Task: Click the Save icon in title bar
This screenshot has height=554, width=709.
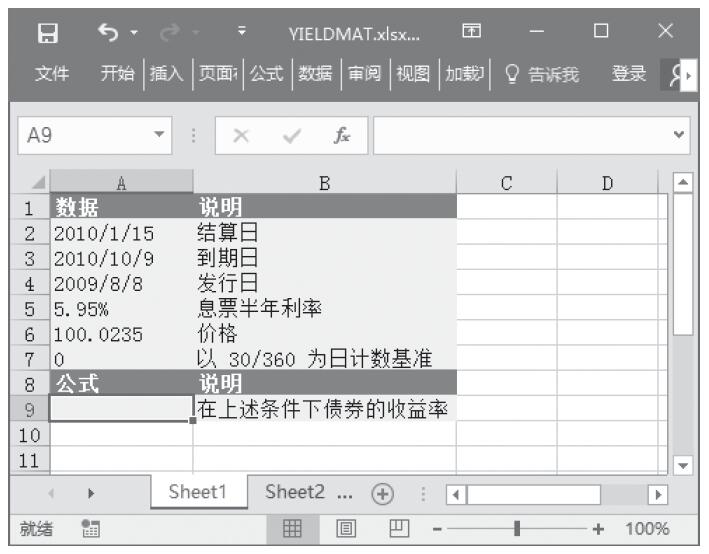Action: click(x=46, y=34)
